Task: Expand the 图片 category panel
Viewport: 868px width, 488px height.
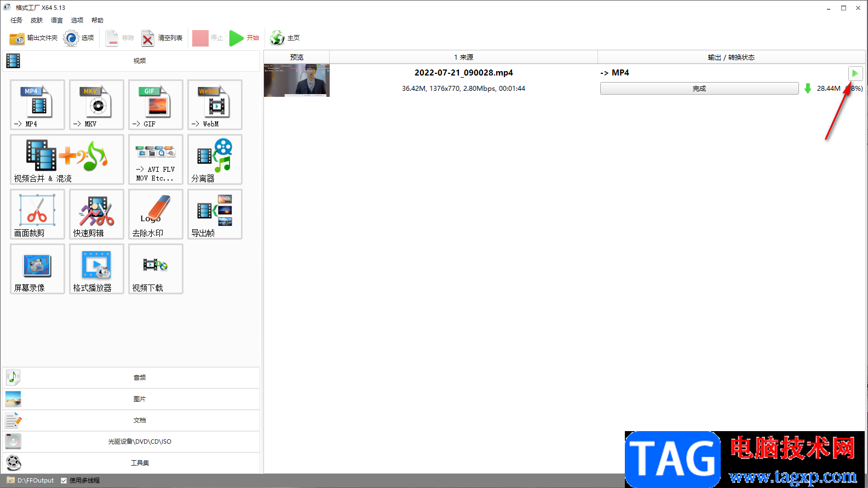Action: [131, 399]
